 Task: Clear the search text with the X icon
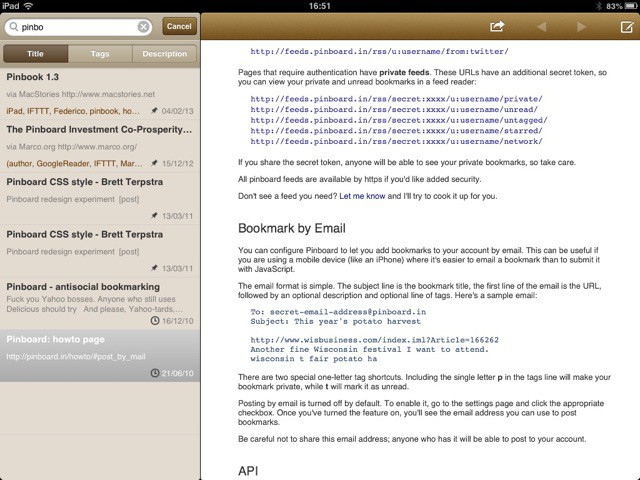tap(144, 27)
